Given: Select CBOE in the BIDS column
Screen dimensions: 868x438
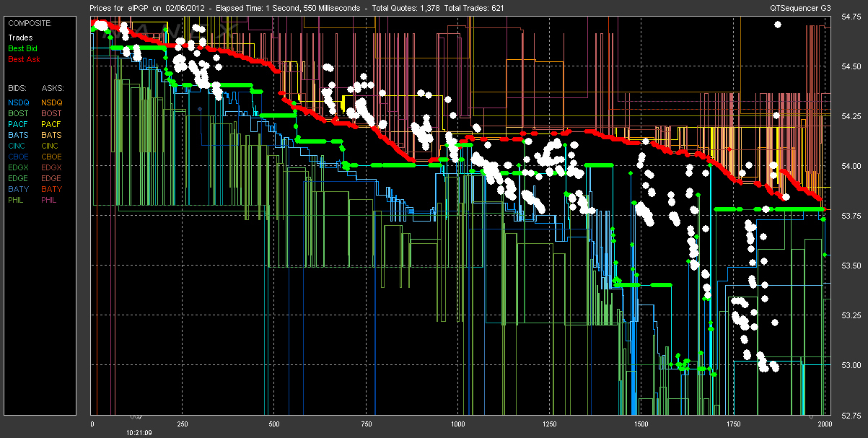Looking at the screenshot, I should (18, 157).
